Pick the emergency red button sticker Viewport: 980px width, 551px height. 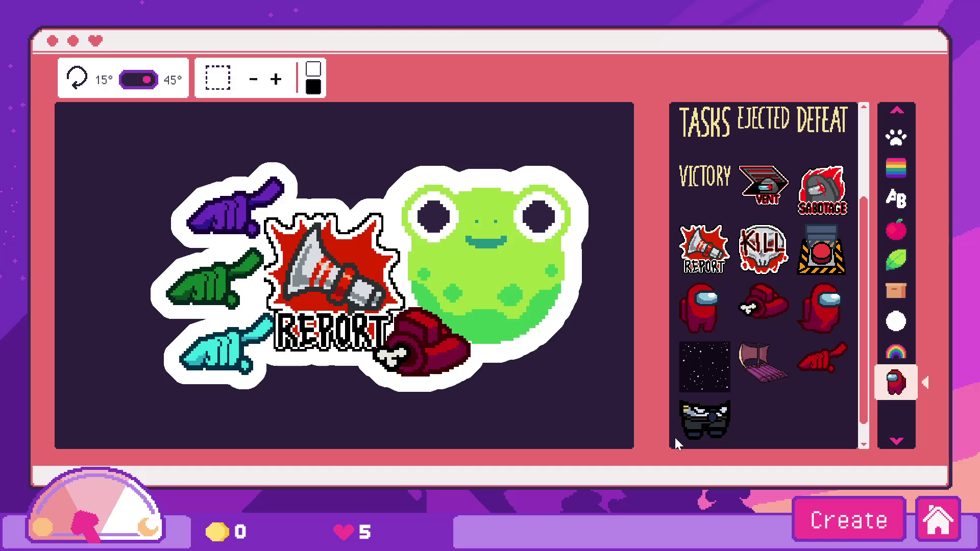pyautogui.click(x=821, y=250)
